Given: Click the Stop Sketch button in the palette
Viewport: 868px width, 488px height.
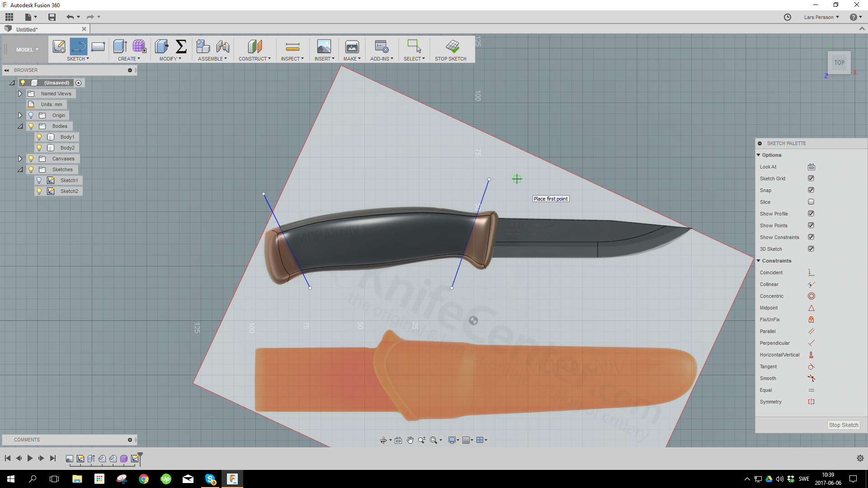Looking at the screenshot, I should pos(843,425).
